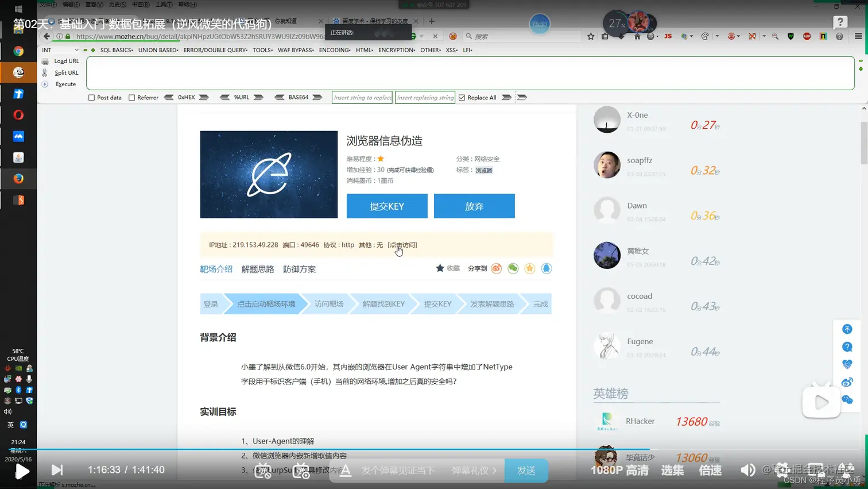
Task: Open the 点击访问 target link
Action: click(402, 245)
